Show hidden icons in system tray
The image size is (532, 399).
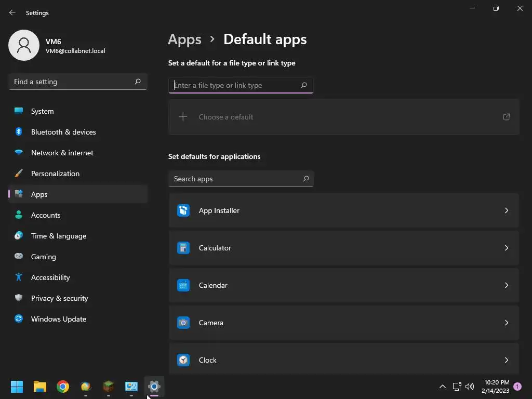[x=443, y=387]
